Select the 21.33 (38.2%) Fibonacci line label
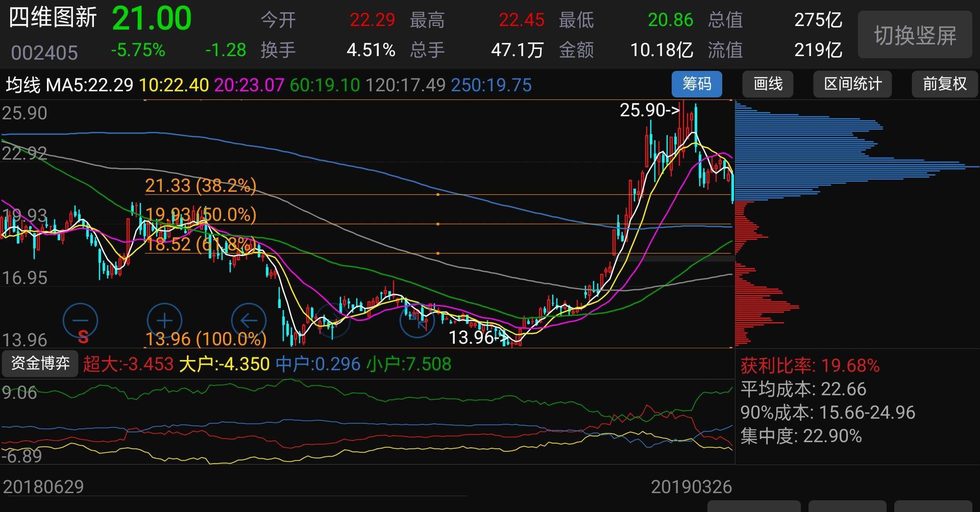The width and height of the screenshot is (980, 512). click(201, 185)
